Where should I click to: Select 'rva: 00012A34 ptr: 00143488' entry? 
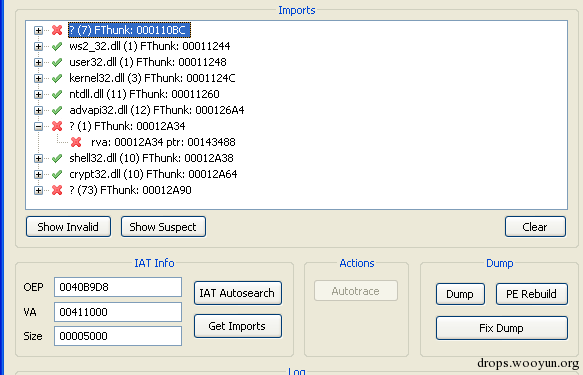pyautogui.click(x=163, y=142)
